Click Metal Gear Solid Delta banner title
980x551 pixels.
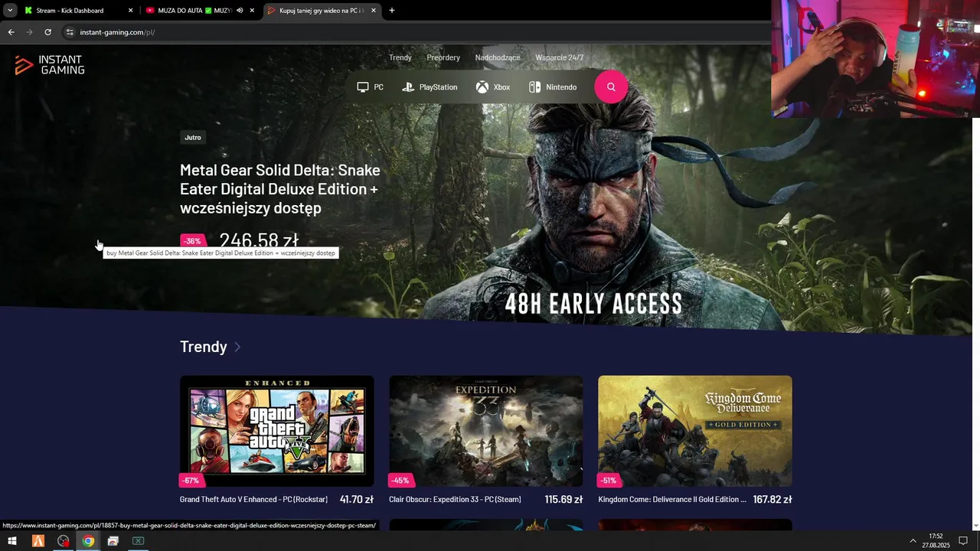click(280, 189)
